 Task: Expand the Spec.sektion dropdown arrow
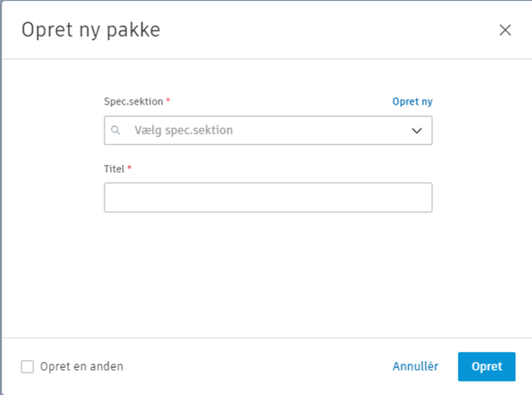[417, 130]
